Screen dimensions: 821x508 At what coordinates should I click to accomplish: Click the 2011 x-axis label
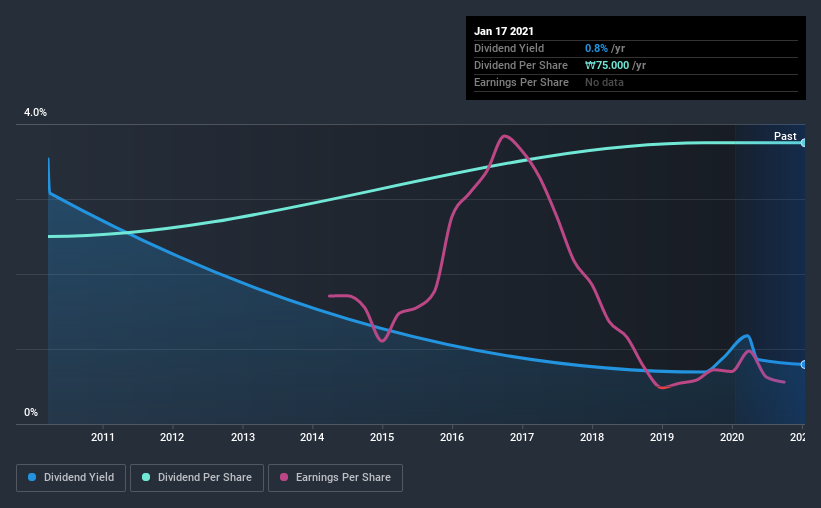[103, 437]
